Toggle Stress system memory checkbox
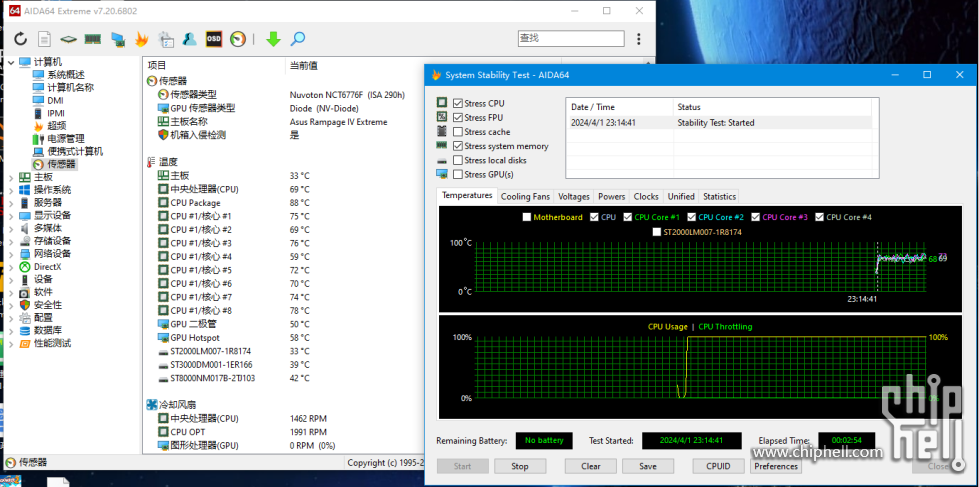 click(458, 146)
